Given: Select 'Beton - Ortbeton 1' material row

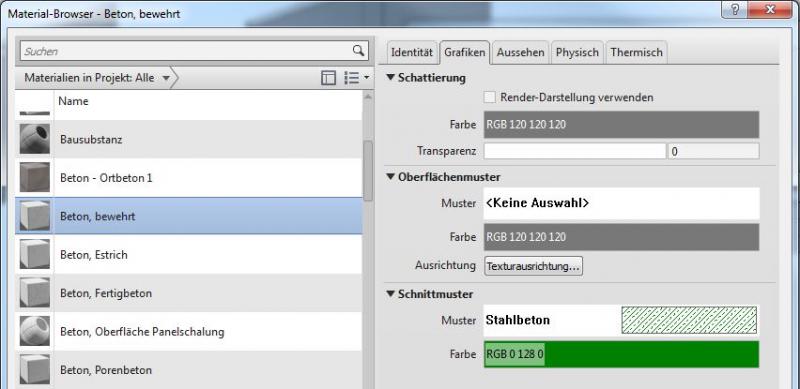Looking at the screenshot, I should coord(189,178).
